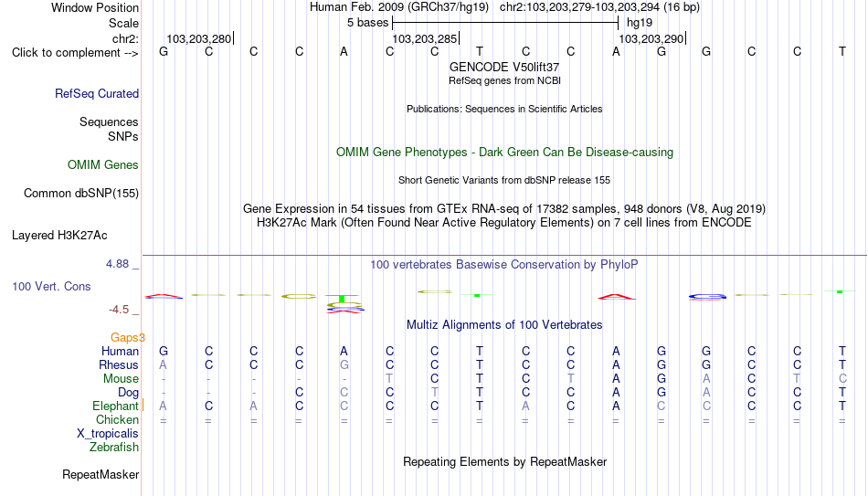
Task: Click the SNPs track label
Action: click(123, 136)
